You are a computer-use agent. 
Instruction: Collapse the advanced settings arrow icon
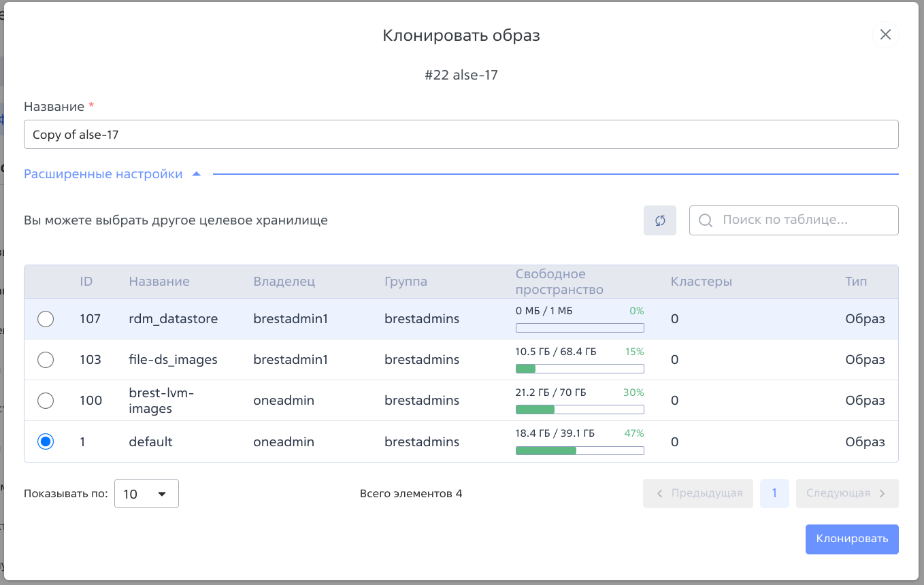tap(197, 174)
